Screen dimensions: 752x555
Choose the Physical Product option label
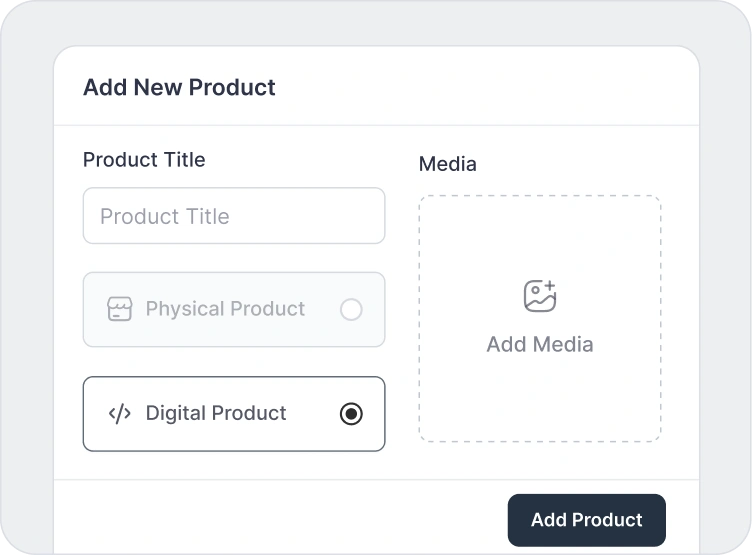tap(225, 309)
